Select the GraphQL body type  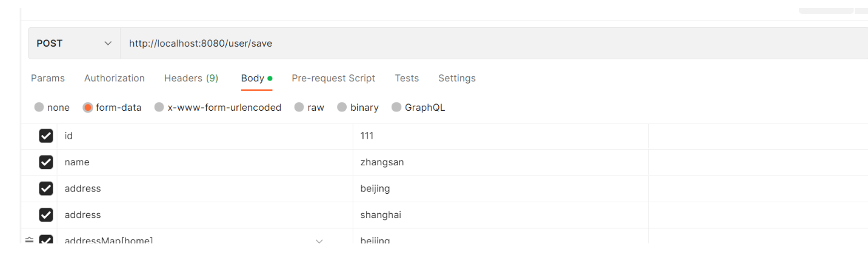click(x=396, y=107)
